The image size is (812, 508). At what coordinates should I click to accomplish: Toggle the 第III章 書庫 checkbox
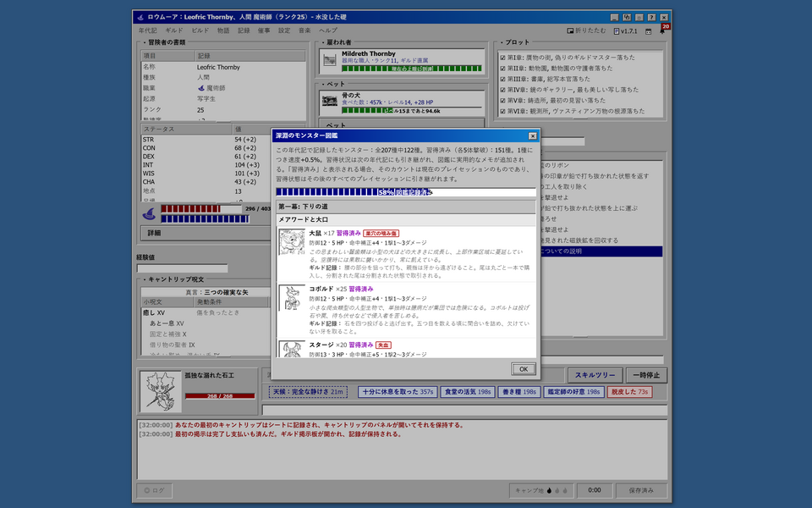pos(502,79)
